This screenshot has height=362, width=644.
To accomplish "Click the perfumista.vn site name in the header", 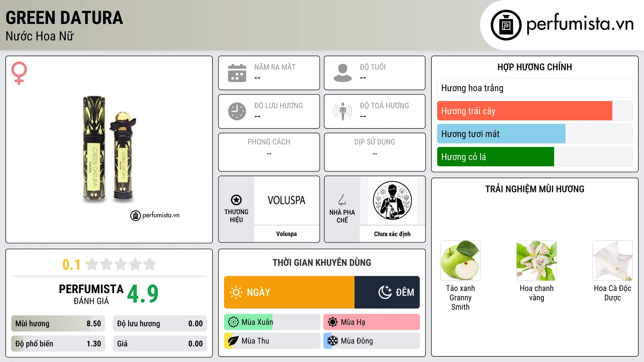I will point(580,24).
